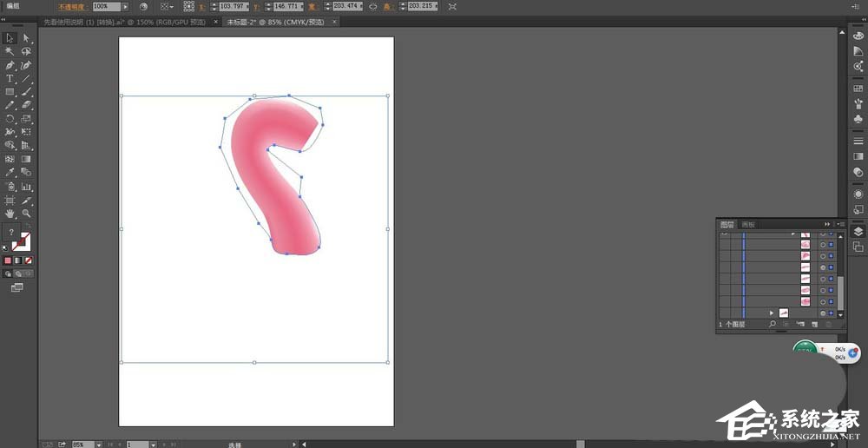868x448 pixels.
Task: Switch to the Artboards tab in panel
Action: point(748,224)
